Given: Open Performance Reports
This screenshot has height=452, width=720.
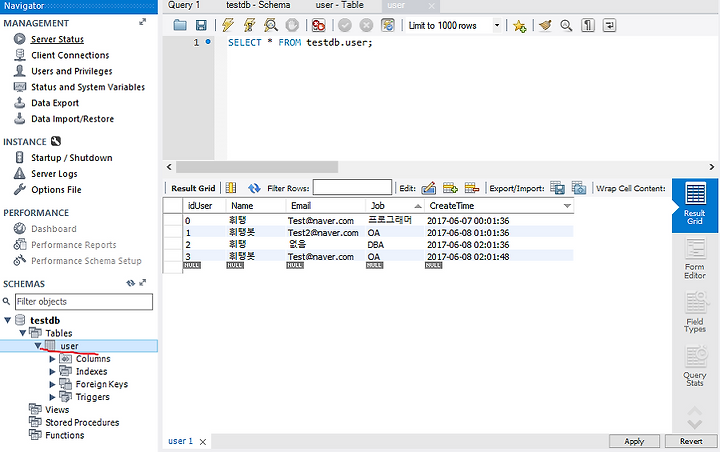Looking at the screenshot, I should pyautogui.click(x=73, y=245).
